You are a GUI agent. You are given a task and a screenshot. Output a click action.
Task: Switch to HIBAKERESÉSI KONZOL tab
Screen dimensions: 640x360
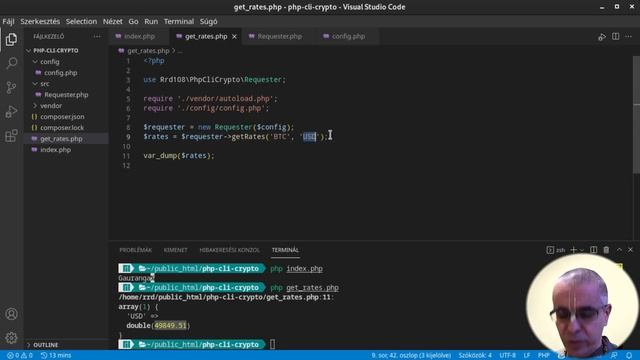(229, 250)
